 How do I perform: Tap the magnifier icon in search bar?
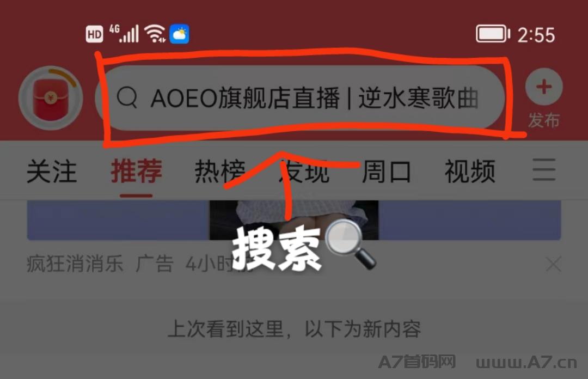coord(127,98)
